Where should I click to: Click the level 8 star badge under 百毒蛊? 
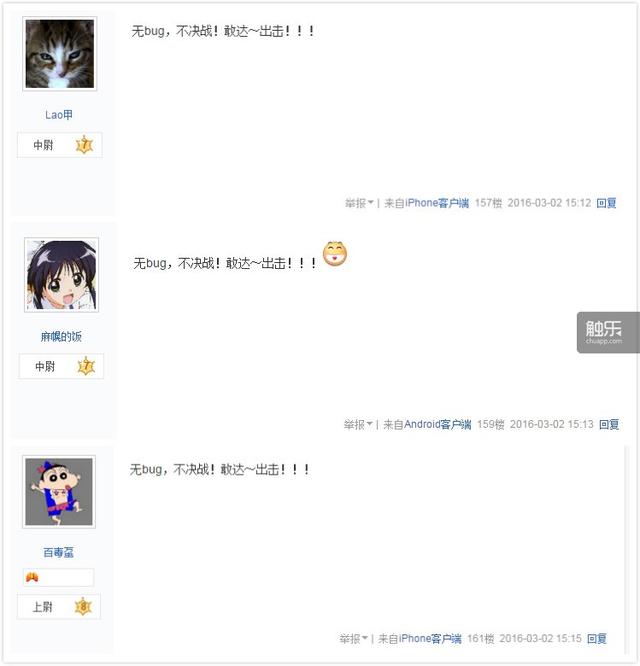click(83, 607)
